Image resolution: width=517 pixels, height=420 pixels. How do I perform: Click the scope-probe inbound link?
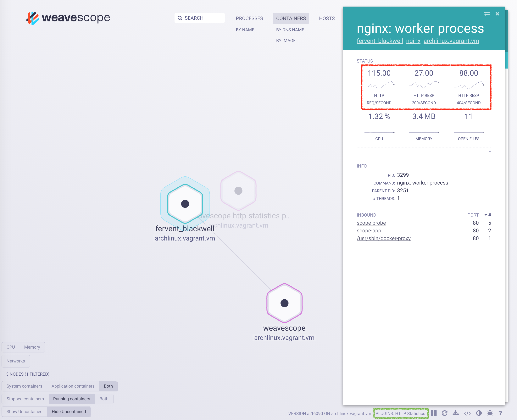coord(371,223)
